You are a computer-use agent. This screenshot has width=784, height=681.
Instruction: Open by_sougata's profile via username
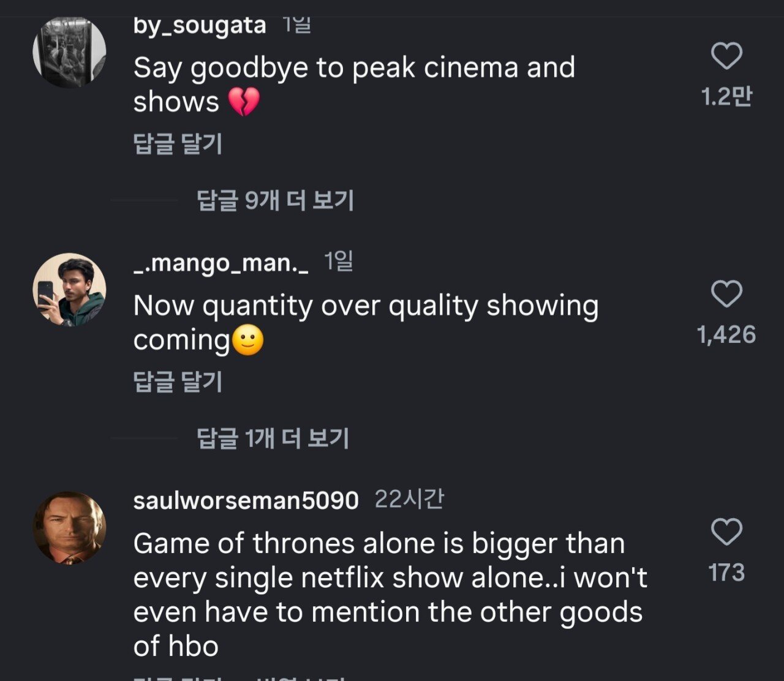pos(198,24)
